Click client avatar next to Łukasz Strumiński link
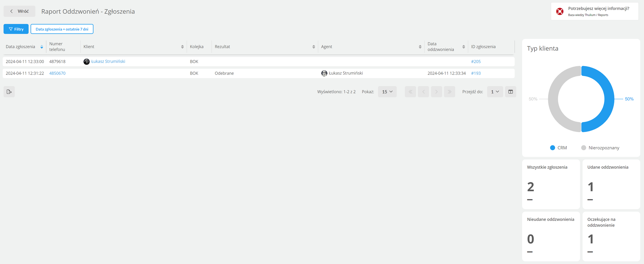This screenshot has width=644, height=264. (87, 61)
